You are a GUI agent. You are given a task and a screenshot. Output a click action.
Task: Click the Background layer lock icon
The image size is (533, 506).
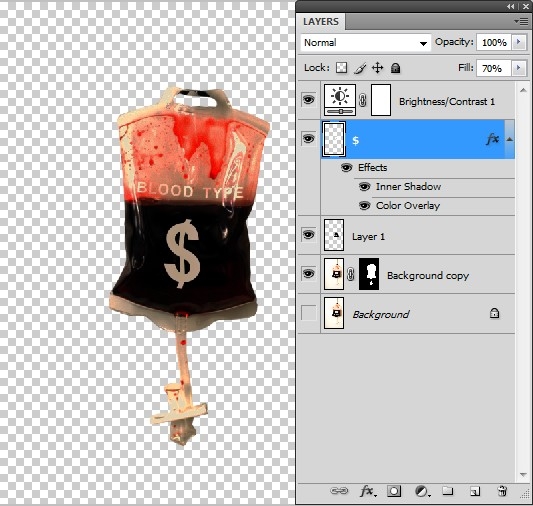(x=494, y=313)
